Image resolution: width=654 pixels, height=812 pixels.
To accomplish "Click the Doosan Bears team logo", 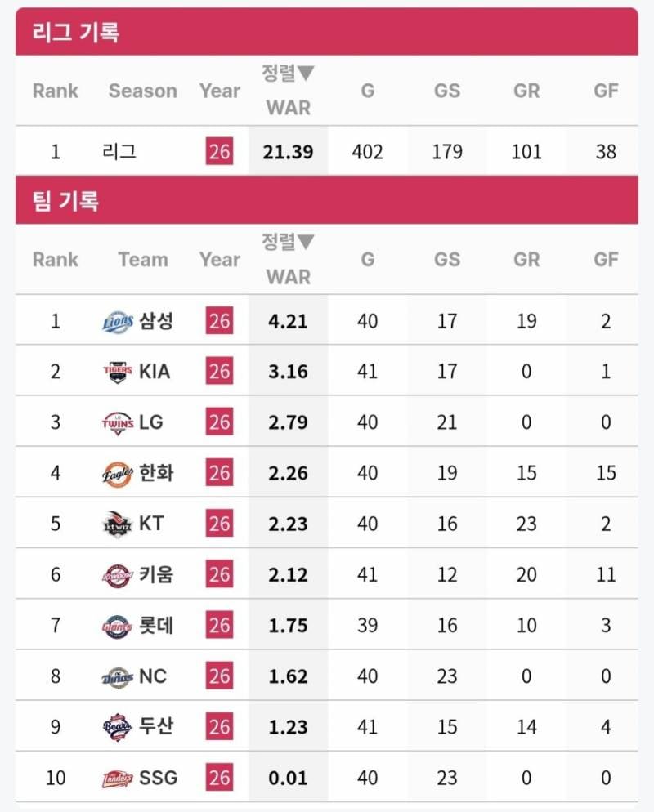I will [118, 727].
